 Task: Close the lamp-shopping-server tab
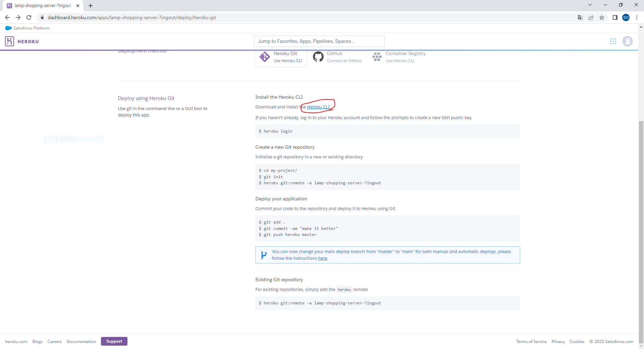[78, 6]
